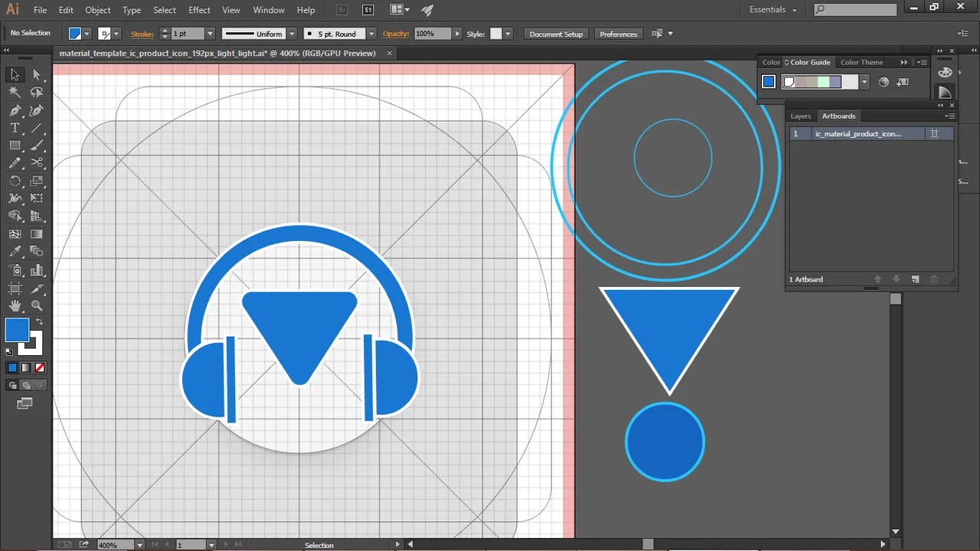Pick the Scale tool
The width and height of the screenshot is (980, 551).
tap(36, 181)
